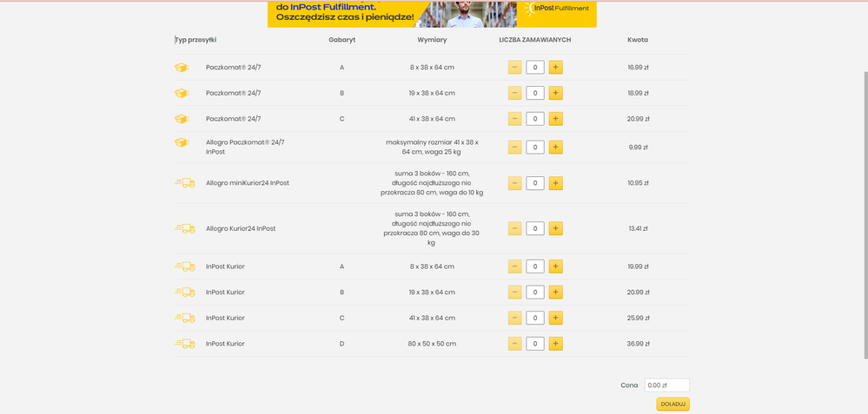This screenshot has width=868, height=414.
Task: Select the parcel box icon for Paczkomat C
Action: (182, 119)
